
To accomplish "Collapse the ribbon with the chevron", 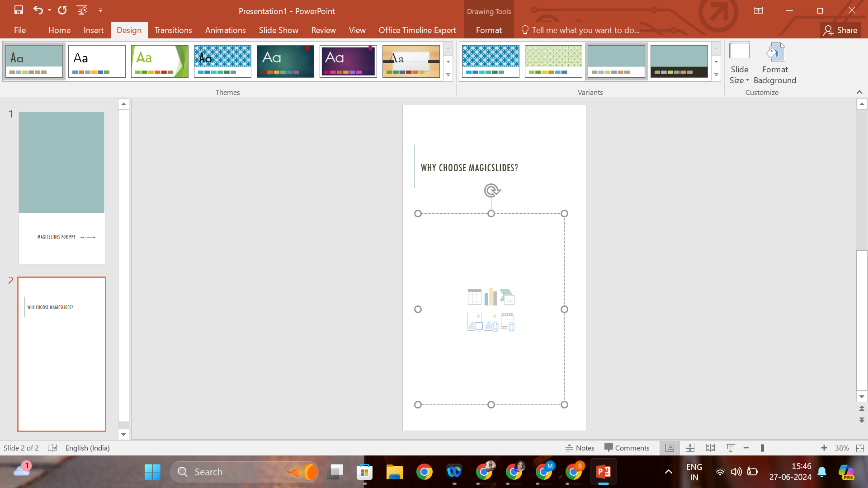I will click(859, 92).
